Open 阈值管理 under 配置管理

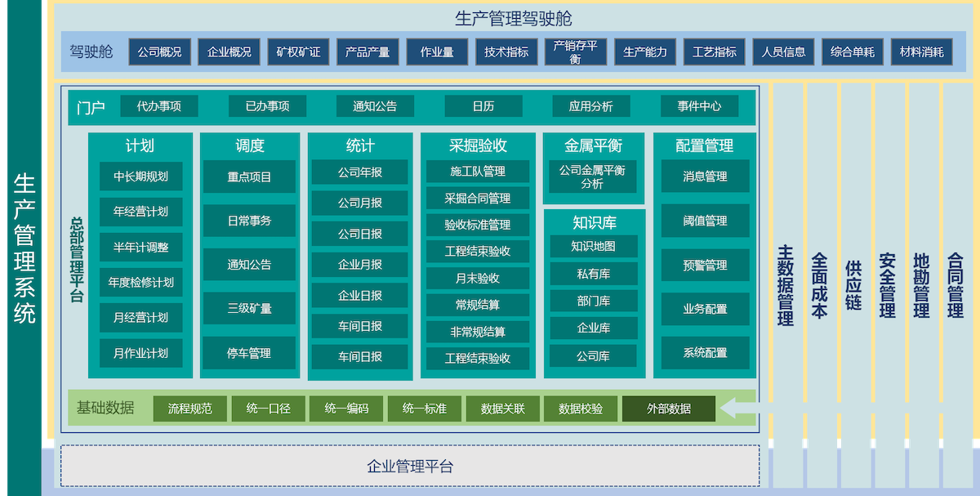(705, 221)
